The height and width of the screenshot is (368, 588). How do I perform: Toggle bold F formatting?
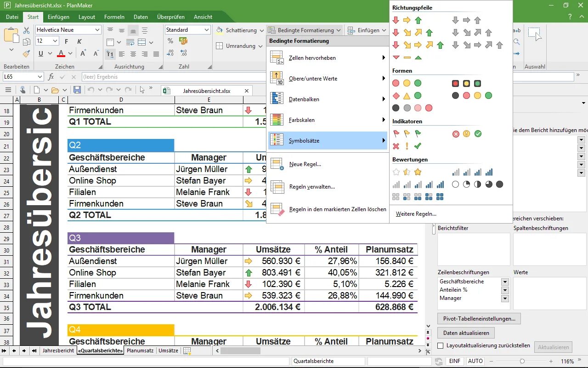pos(67,41)
